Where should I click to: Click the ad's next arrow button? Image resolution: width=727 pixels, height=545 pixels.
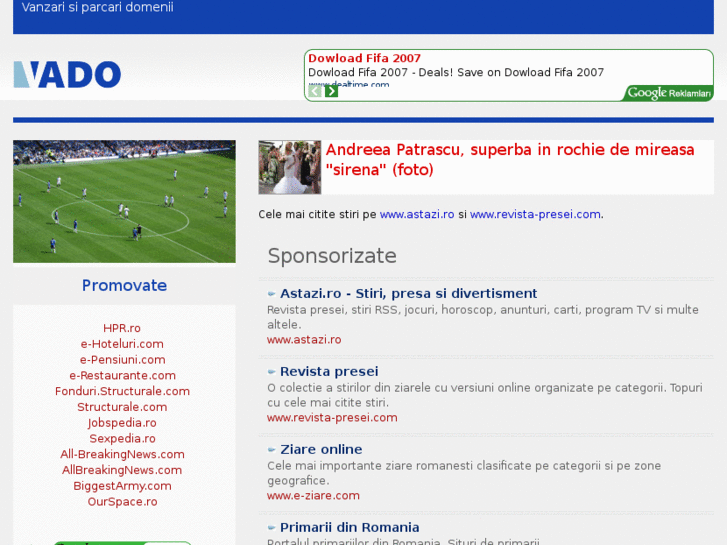pyautogui.click(x=331, y=91)
